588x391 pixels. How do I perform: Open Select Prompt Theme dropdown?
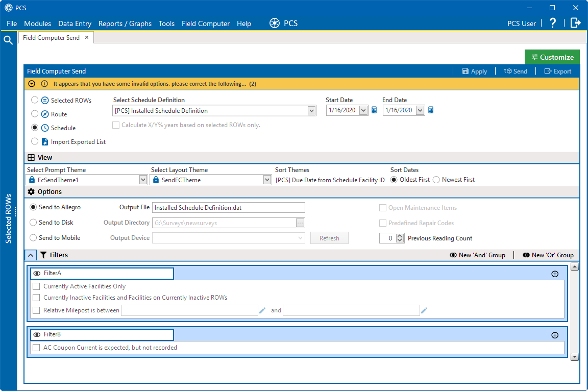click(143, 180)
